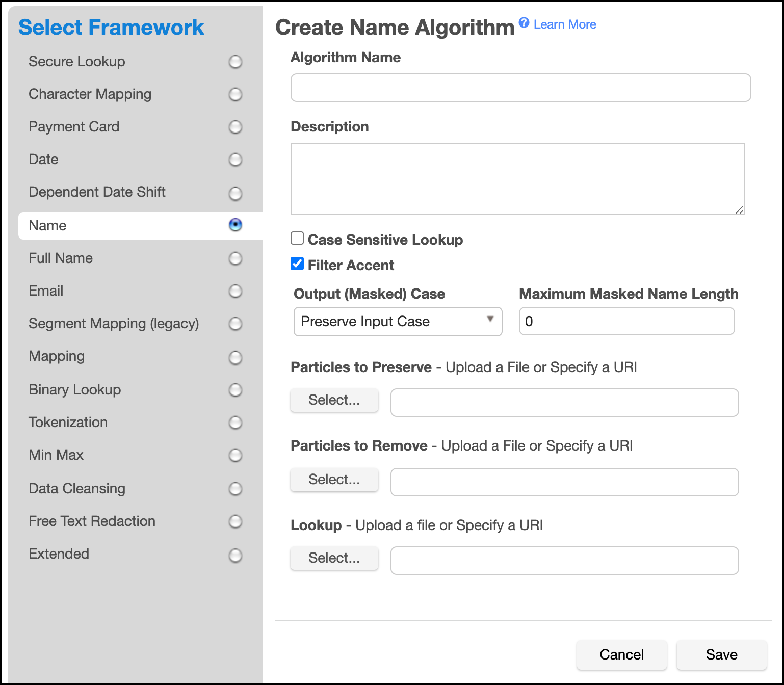
Task: Choose the Payment Card framework radio button
Action: point(235,127)
